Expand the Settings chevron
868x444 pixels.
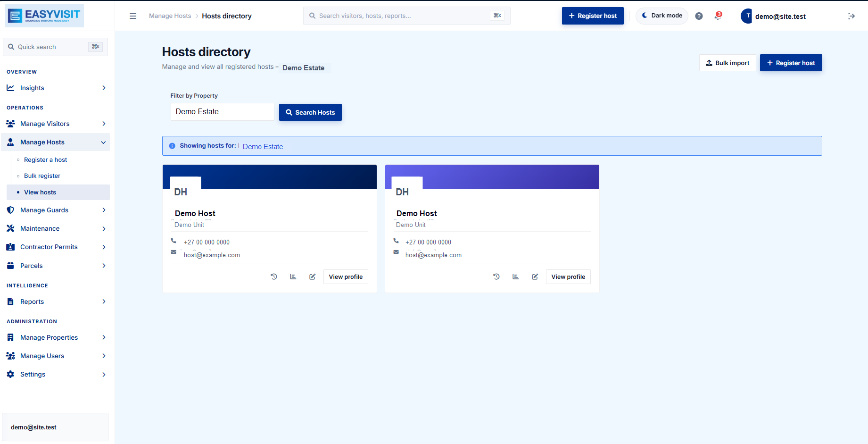(x=104, y=374)
